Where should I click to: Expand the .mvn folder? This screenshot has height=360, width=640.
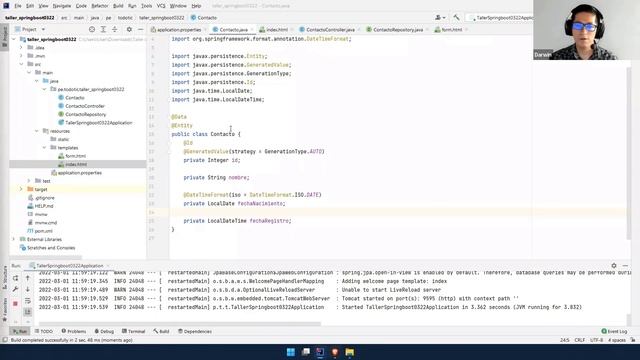(21, 56)
